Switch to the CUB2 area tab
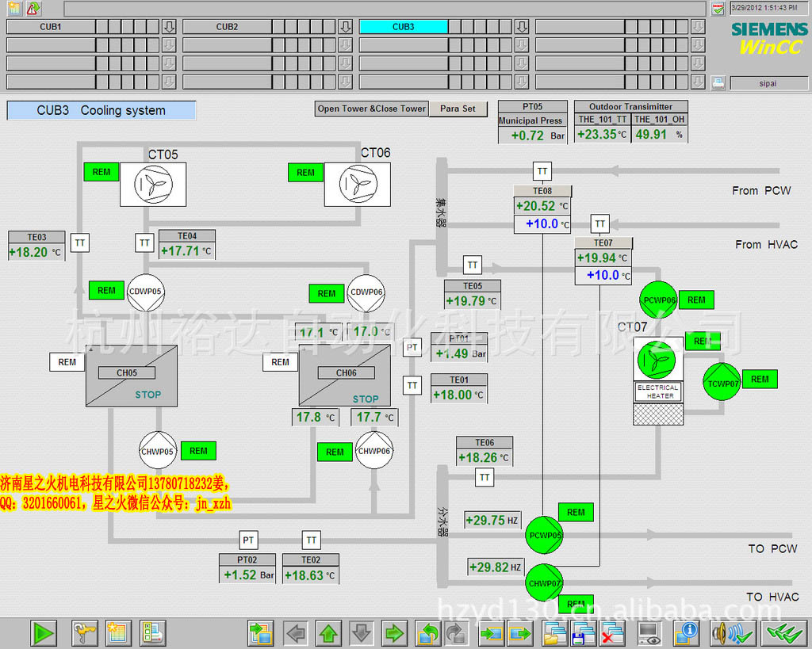Screen dimensions: 812x649 tap(227, 26)
